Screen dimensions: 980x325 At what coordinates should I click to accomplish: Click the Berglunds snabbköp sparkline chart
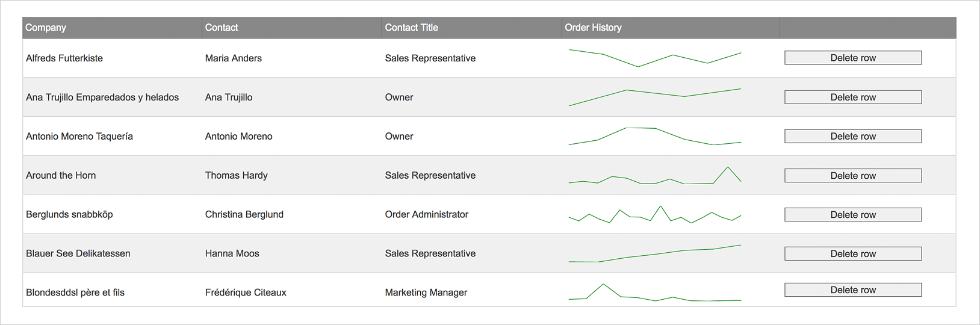655,215
